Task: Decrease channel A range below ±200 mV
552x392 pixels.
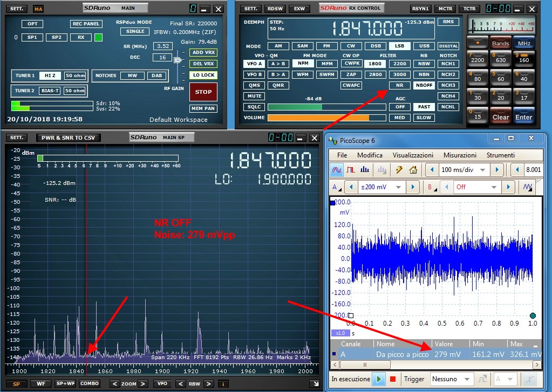Action: click(351, 187)
